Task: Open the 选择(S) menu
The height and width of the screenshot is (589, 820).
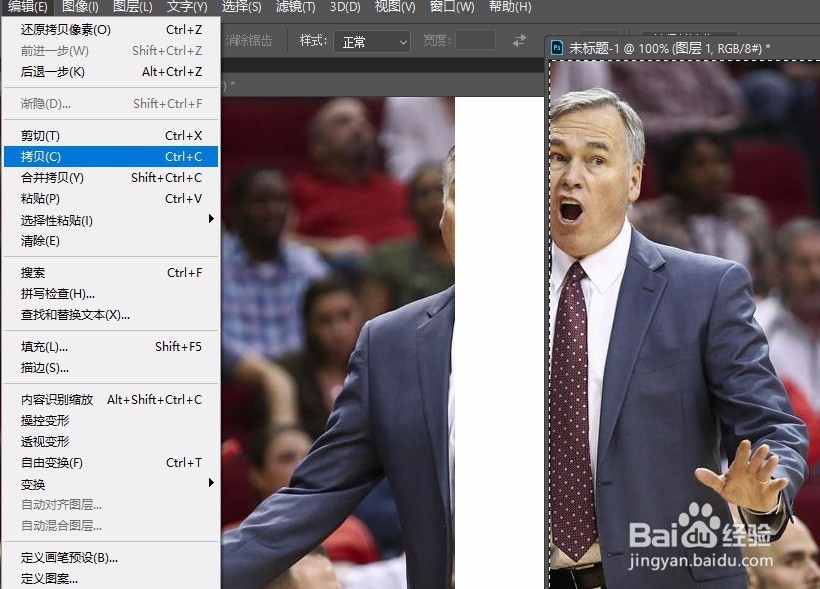Action: coord(241,7)
